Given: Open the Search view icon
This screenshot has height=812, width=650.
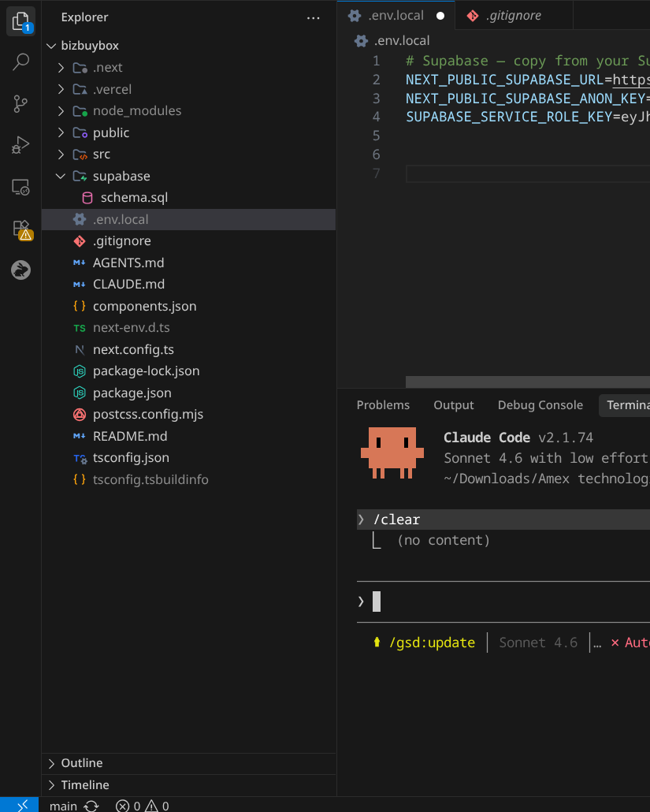Looking at the screenshot, I should [20, 62].
